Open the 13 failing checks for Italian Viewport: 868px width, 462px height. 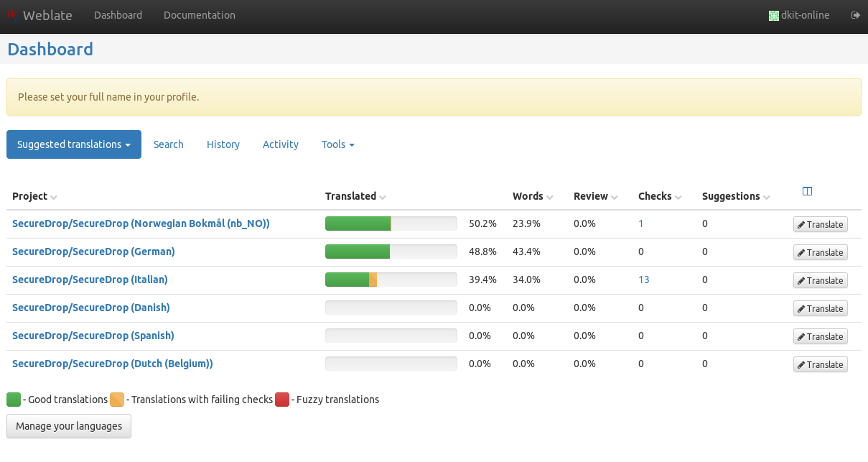click(x=644, y=279)
